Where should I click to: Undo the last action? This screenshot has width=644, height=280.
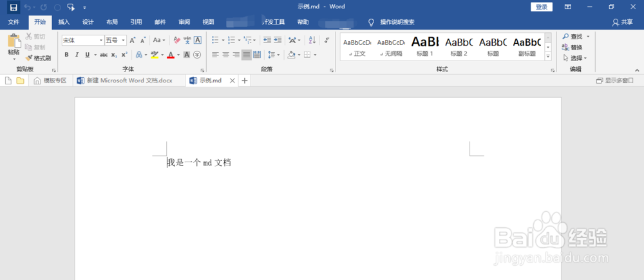28,7
